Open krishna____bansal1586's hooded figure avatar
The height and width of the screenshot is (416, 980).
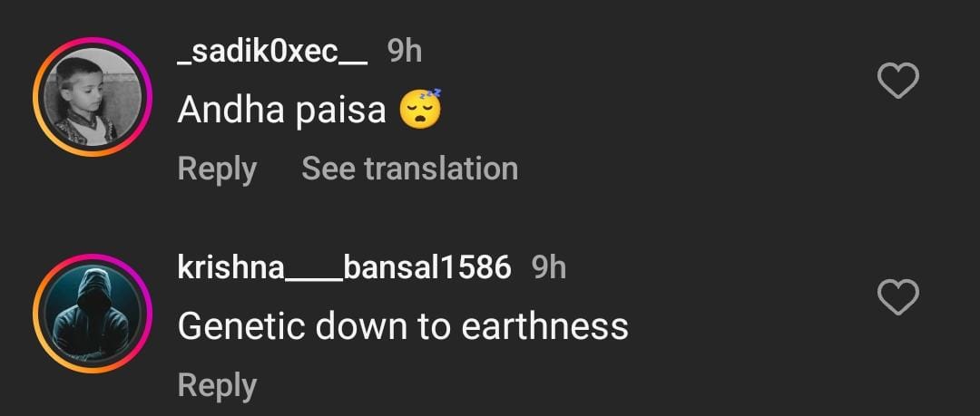(92, 313)
